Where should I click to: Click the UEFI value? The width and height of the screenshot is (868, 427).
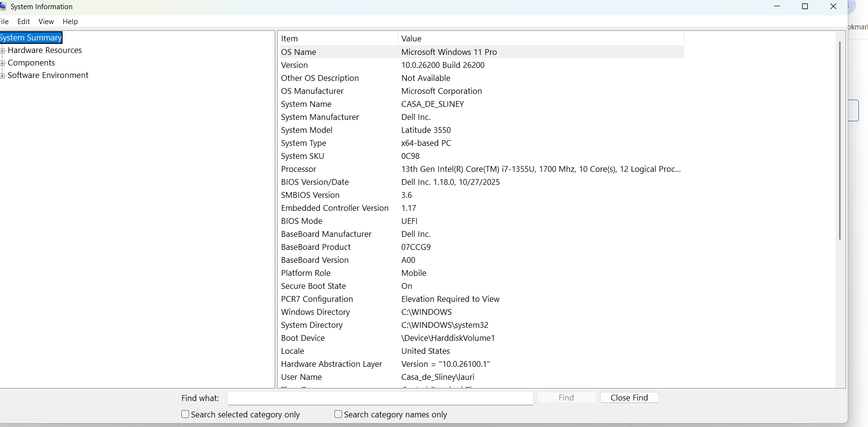(409, 221)
